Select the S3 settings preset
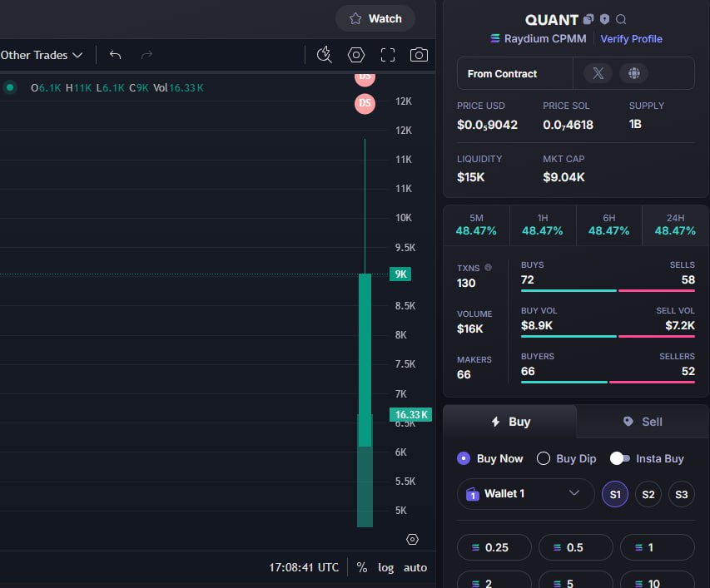The image size is (710, 588). pyautogui.click(x=682, y=494)
